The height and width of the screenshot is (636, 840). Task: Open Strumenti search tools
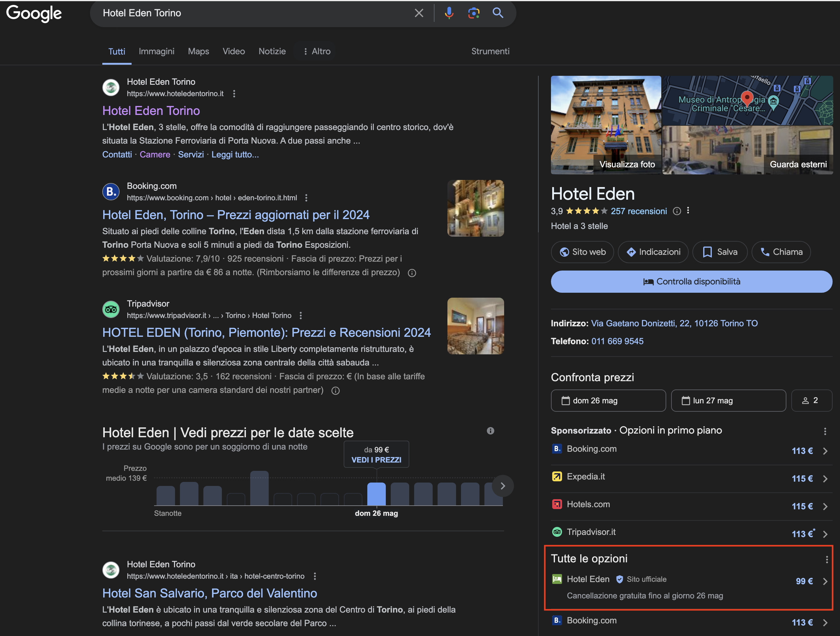[490, 51]
